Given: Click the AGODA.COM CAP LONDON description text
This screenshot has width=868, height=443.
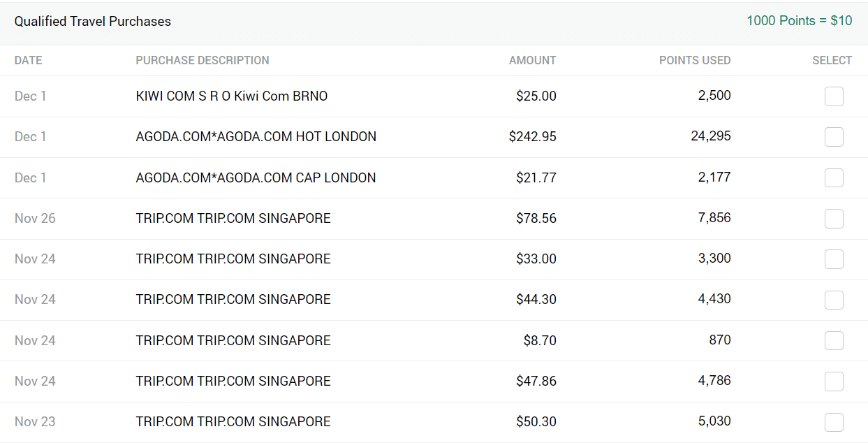Looking at the screenshot, I should tap(256, 178).
